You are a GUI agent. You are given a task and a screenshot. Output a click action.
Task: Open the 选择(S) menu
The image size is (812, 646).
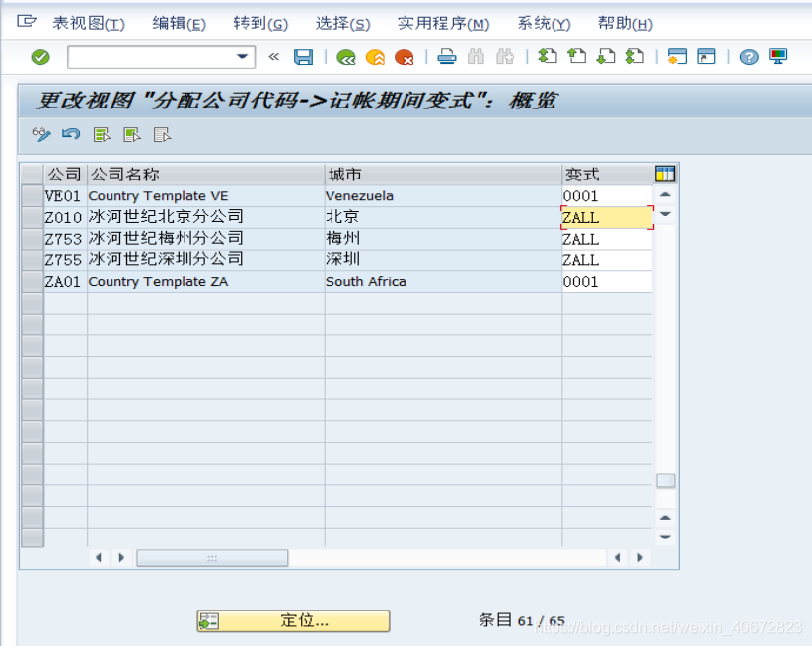click(342, 24)
